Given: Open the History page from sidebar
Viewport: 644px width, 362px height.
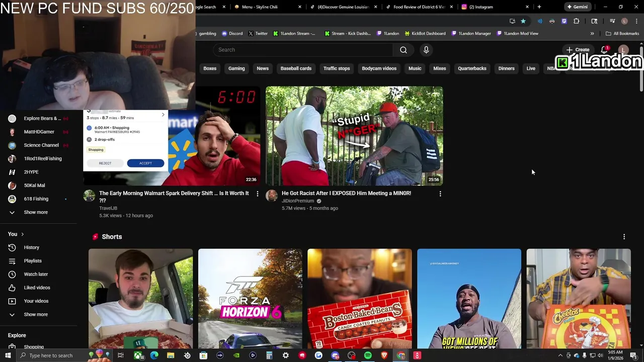Looking at the screenshot, I should click(x=31, y=247).
